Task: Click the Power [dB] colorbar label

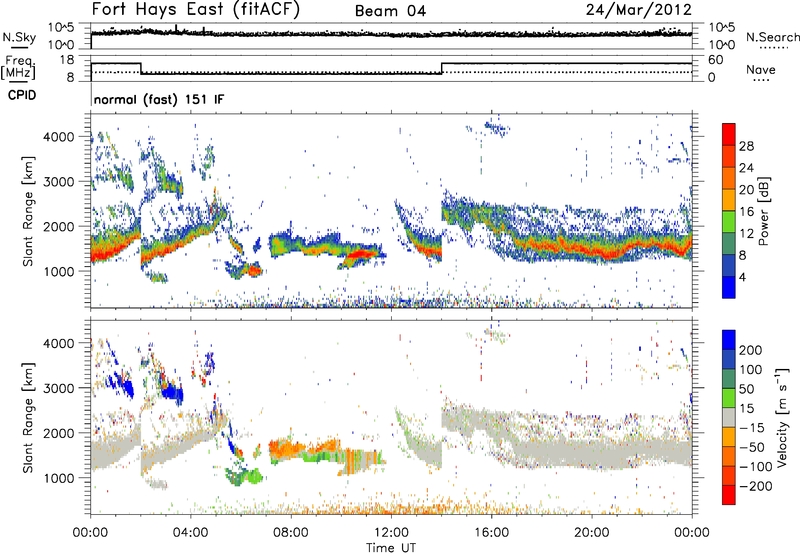Action: coord(764,211)
